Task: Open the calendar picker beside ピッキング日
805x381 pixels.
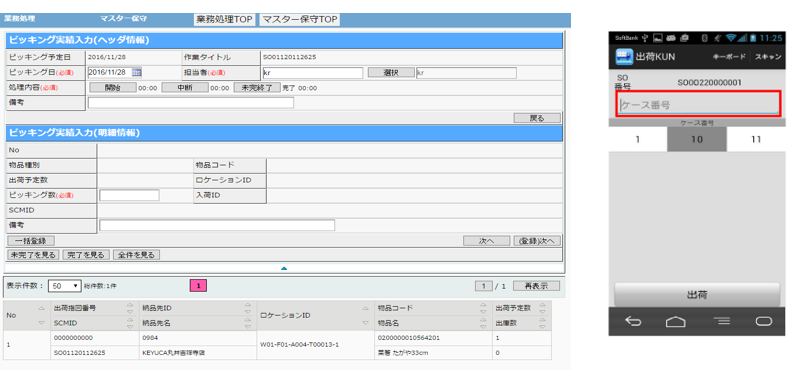Action: pyautogui.click(x=137, y=72)
